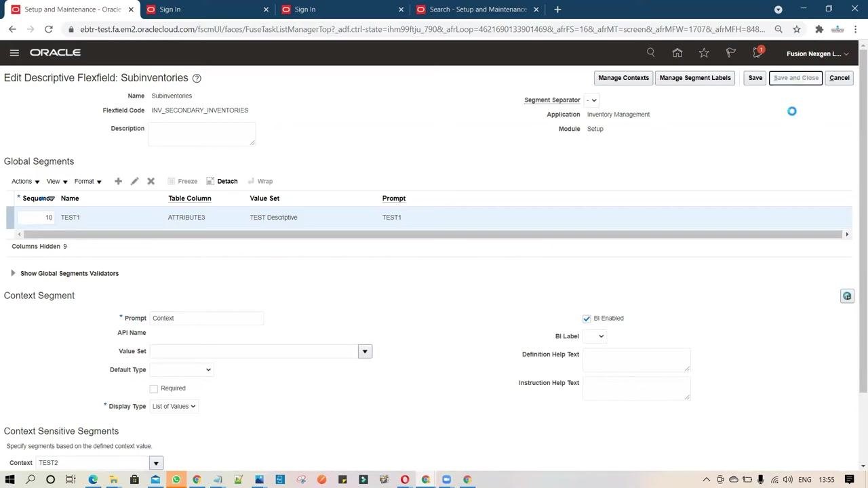This screenshot has height=488, width=868.
Task: Open the Display Type List of Values dropdown
Action: click(174, 407)
